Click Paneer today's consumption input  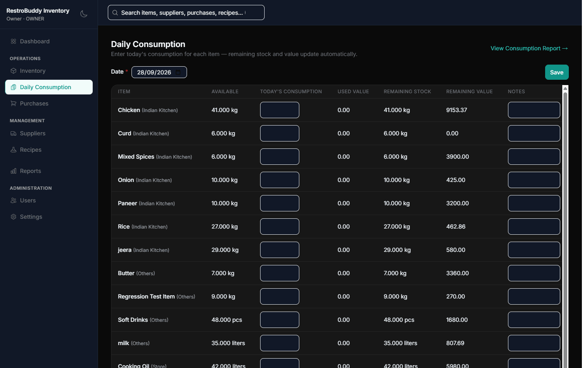(280, 203)
